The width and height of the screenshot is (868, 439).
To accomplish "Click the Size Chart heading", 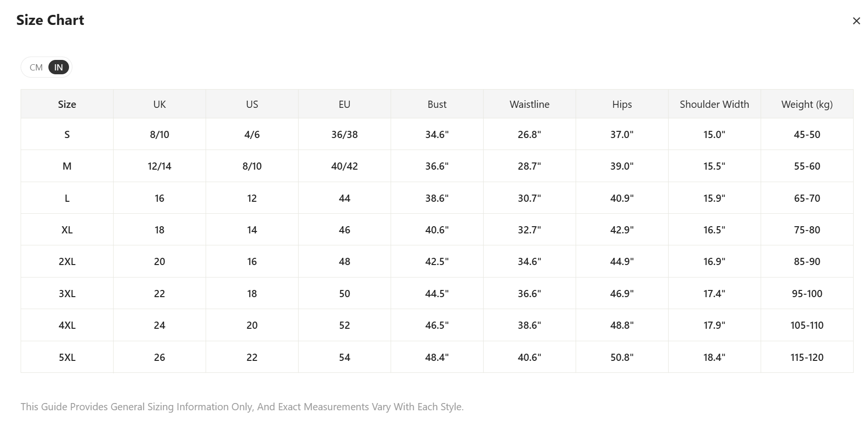I will pos(50,20).
